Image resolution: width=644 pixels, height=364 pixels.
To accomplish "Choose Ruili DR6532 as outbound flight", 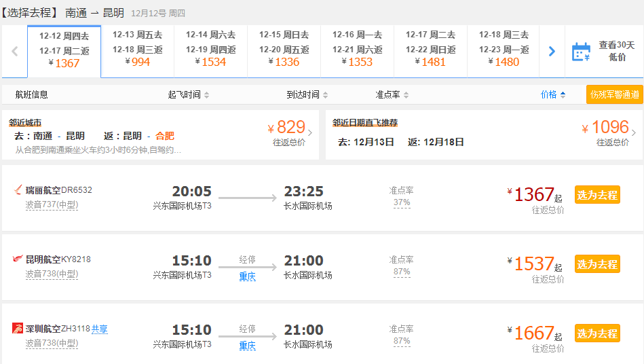I will coord(597,195).
